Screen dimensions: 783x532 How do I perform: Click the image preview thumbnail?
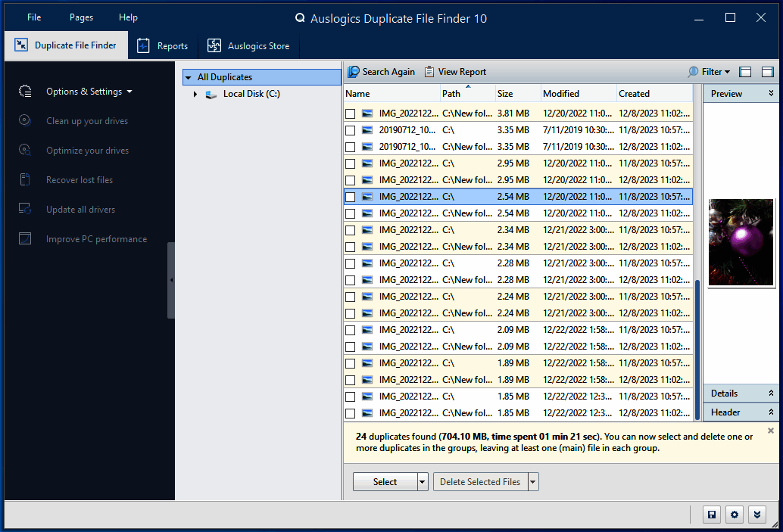click(x=741, y=242)
